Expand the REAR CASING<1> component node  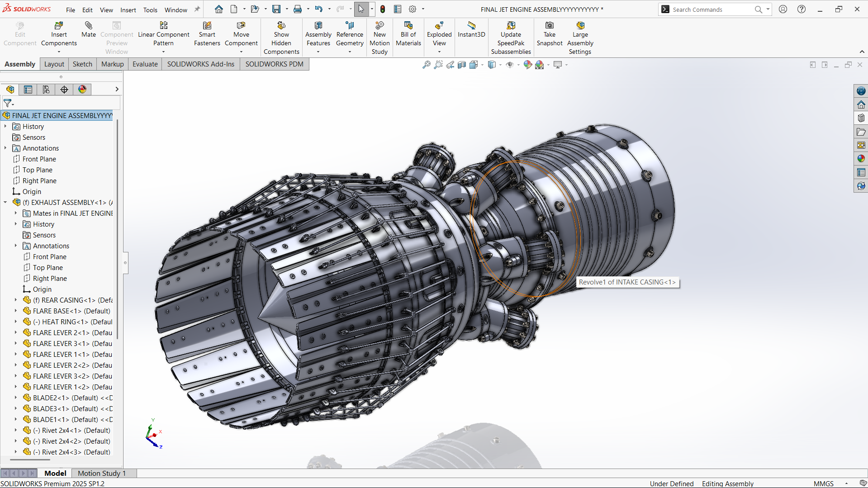(16, 300)
